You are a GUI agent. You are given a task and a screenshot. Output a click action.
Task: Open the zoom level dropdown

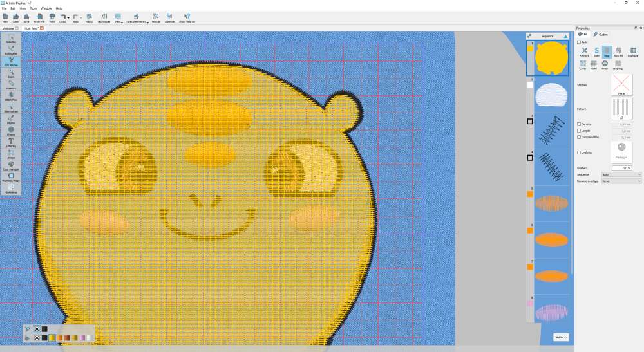click(x=560, y=337)
